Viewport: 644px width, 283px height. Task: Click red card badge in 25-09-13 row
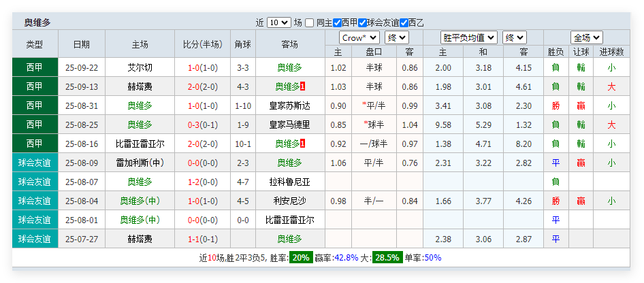click(302, 86)
